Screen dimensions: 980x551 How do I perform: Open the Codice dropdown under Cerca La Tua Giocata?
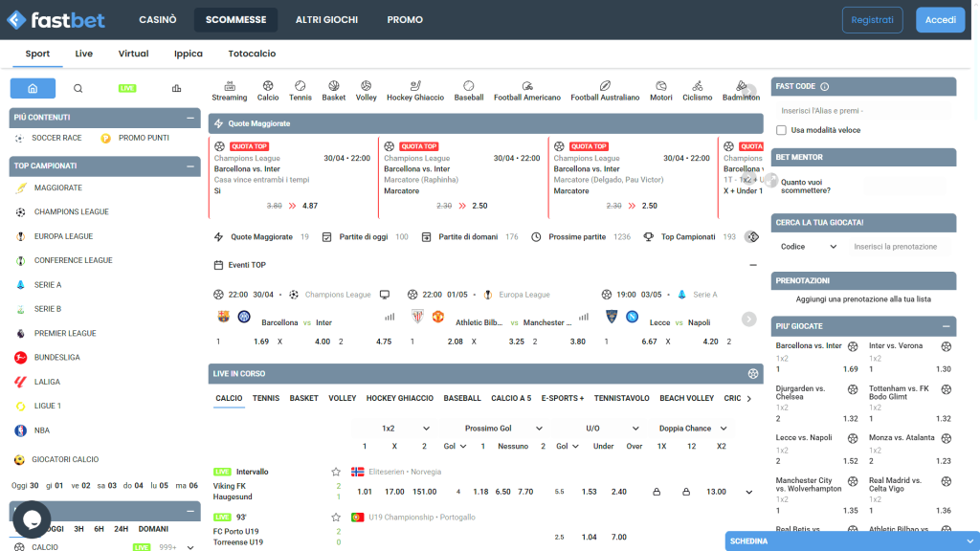808,247
